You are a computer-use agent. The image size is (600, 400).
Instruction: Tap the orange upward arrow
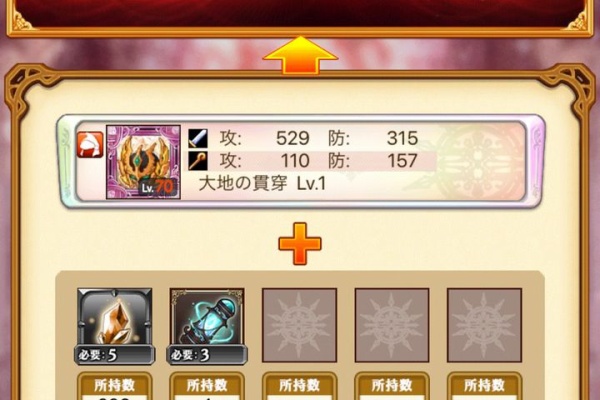click(x=300, y=55)
